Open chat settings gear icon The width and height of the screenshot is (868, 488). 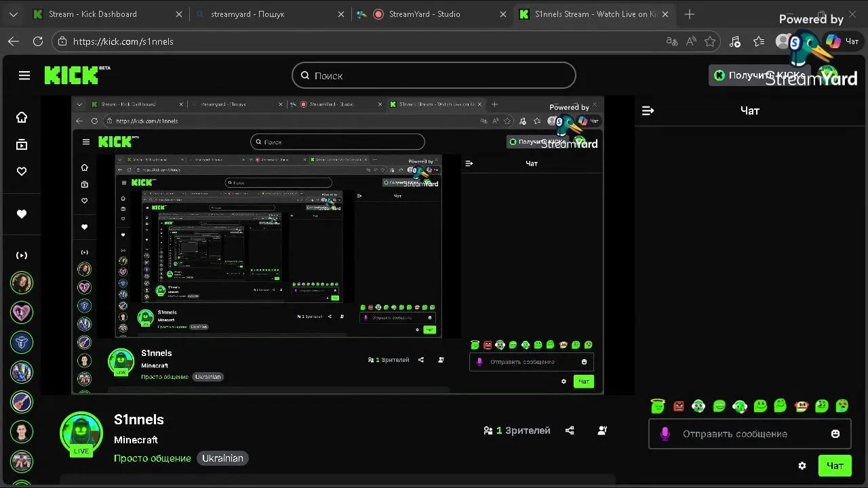[802, 466]
